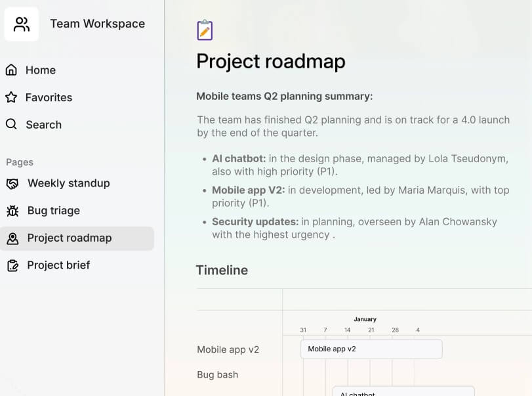Click the Timeline section heading

[222, 271]
